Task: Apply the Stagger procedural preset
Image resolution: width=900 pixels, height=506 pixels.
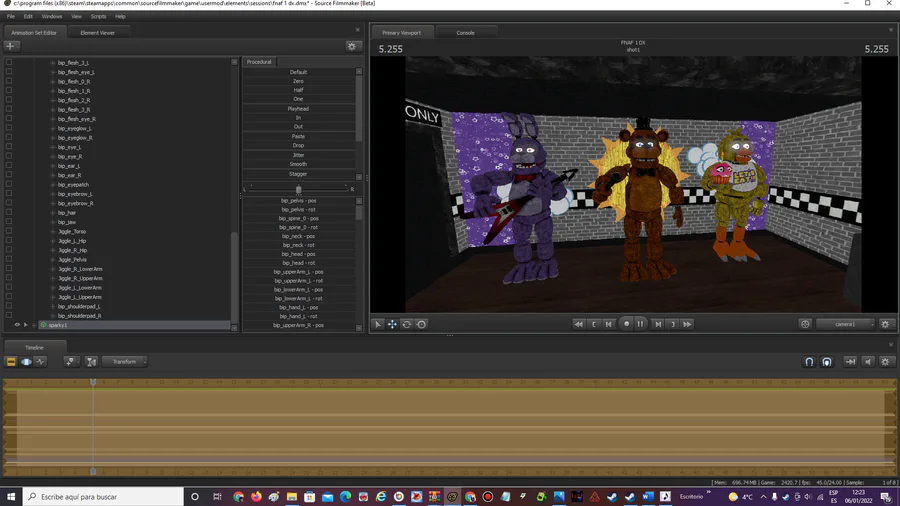Action: coord(298,174)
